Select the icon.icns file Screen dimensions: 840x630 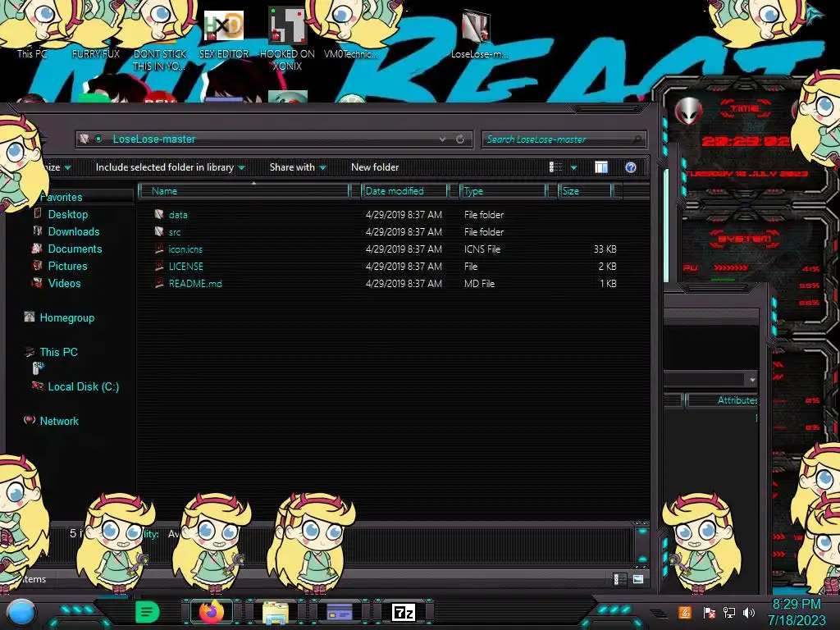tap(185, 249)
